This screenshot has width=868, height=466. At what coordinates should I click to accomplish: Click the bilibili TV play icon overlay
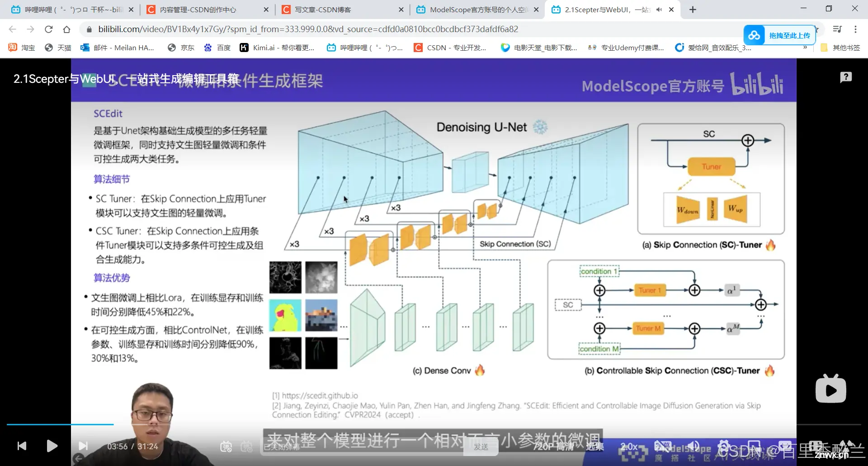(x=831, y=389)
